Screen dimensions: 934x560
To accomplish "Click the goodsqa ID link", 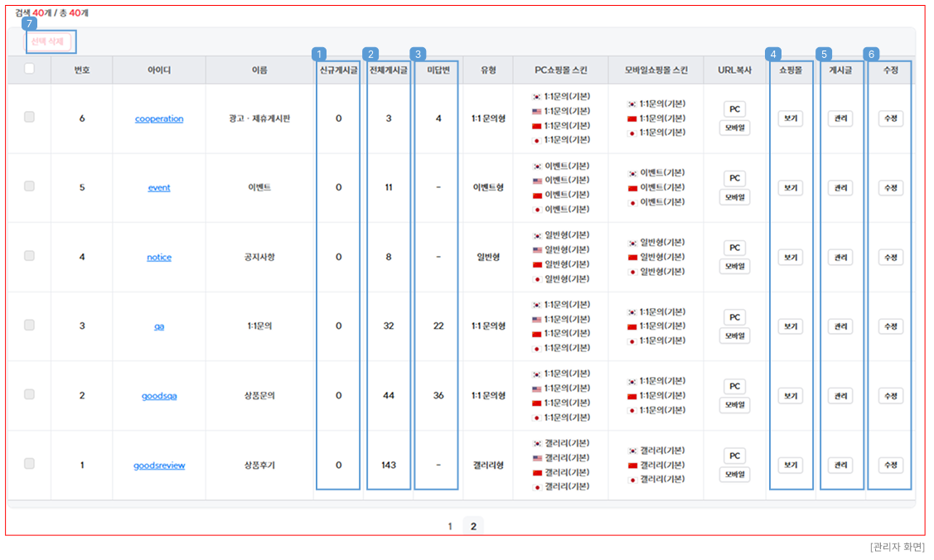I will click(x=159, y=396).
